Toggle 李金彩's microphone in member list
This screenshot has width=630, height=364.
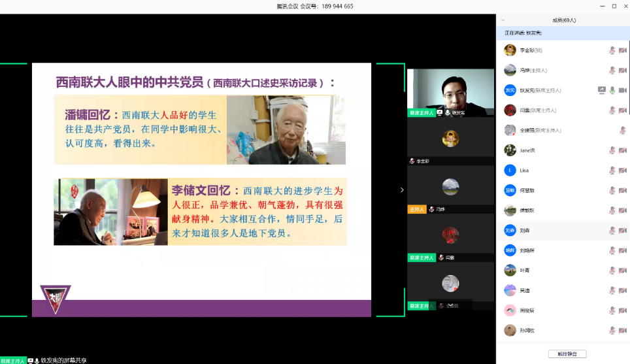[x=612, y=50]
